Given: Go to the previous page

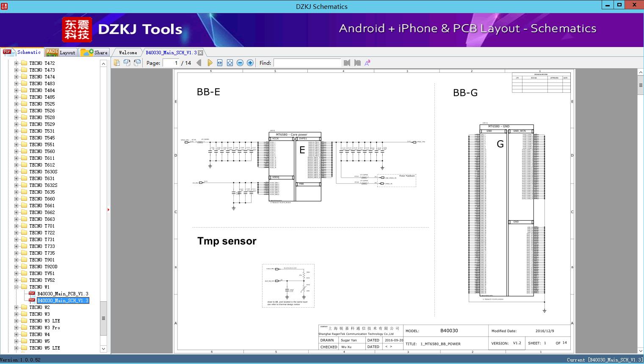Looking at the screenshot, I should (199, 63).
